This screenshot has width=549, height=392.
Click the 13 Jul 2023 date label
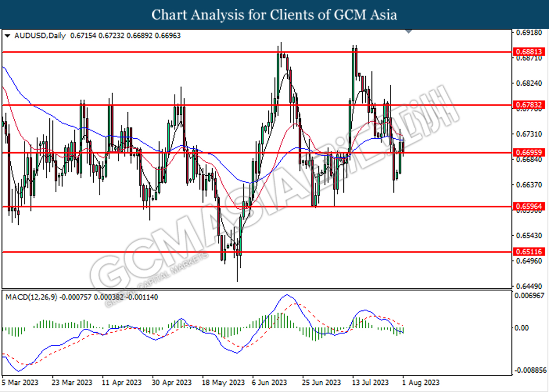(x=370, y=382)
